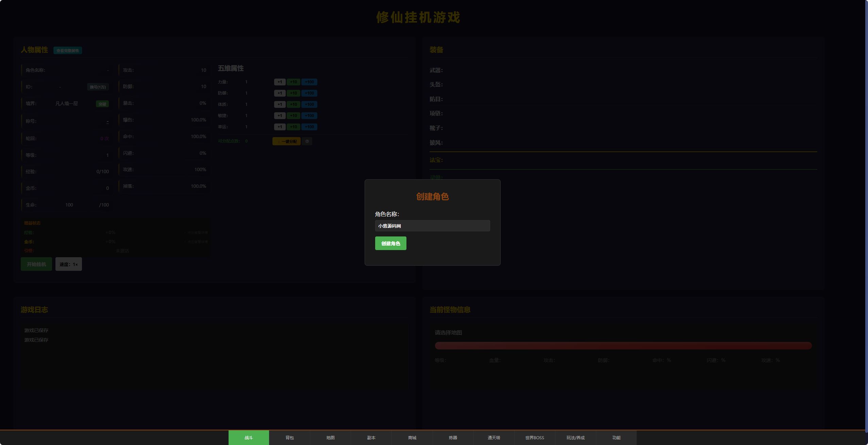Add +1 to 敏捷
Viewport: 868px width, 445px height.
click(x=280, y=116)
